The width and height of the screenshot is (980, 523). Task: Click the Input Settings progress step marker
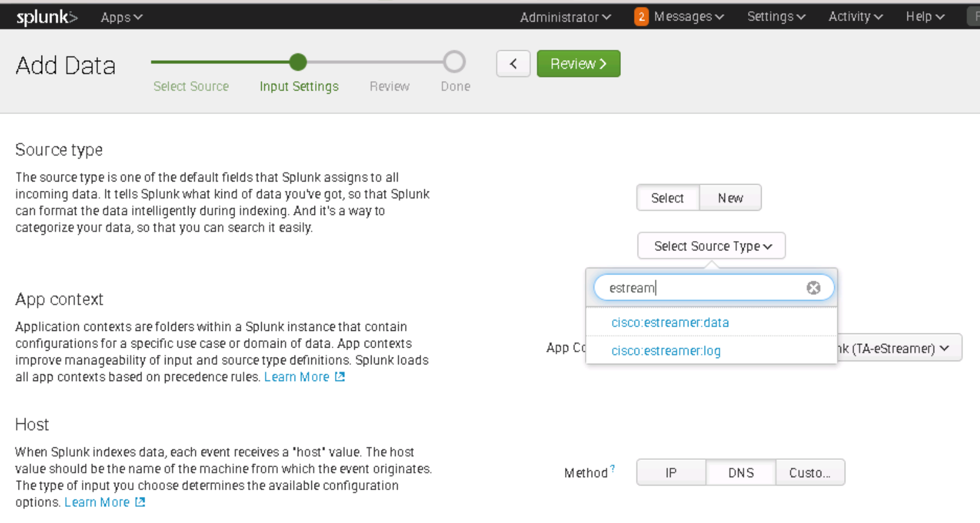(x=298, y=62)
